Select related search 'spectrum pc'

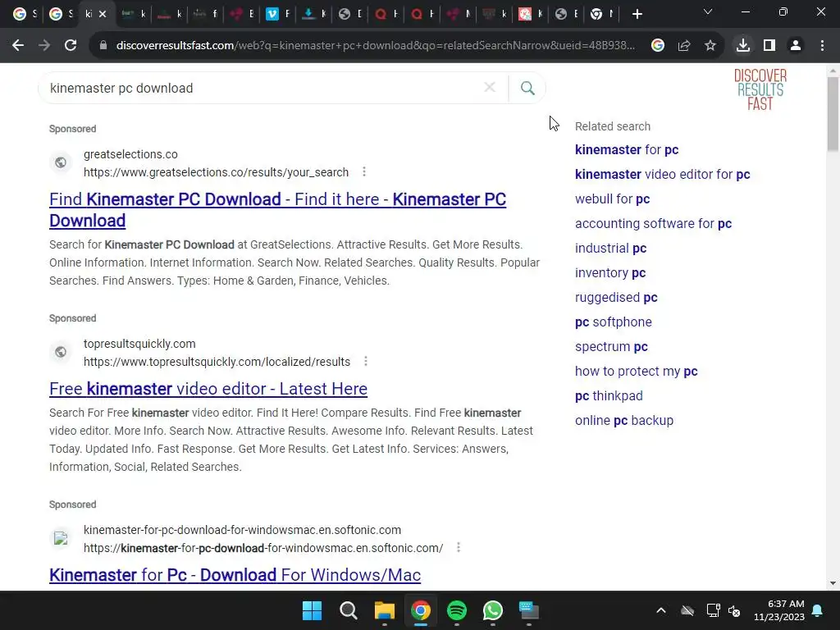(x=611, y=347)
